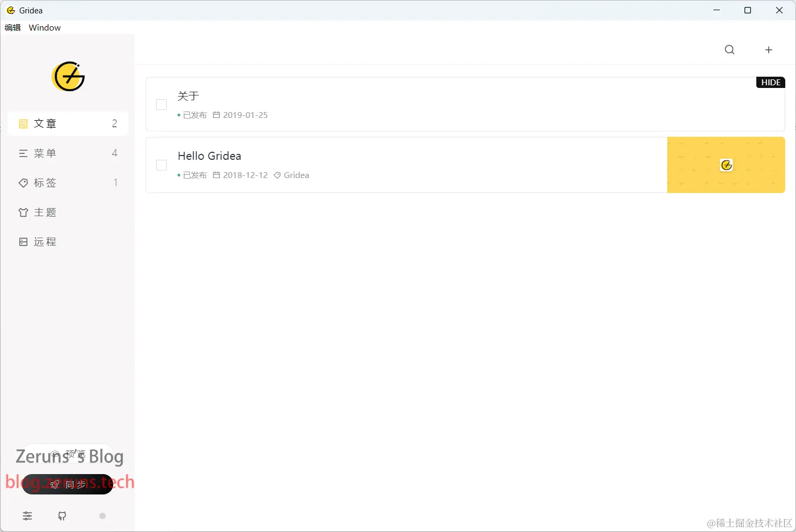796x532 pixels.
Task: Open the 编辑 menu
Action: point(13,27)
